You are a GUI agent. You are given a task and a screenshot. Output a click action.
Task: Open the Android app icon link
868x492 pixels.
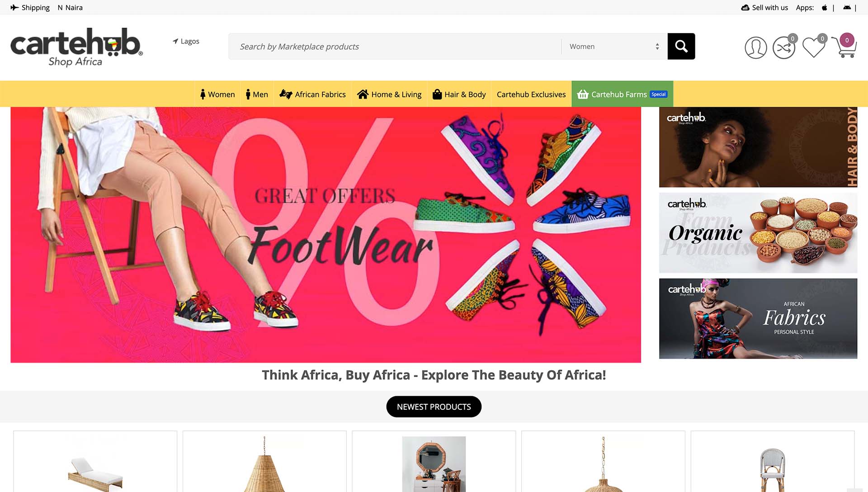tap(847, 8)
